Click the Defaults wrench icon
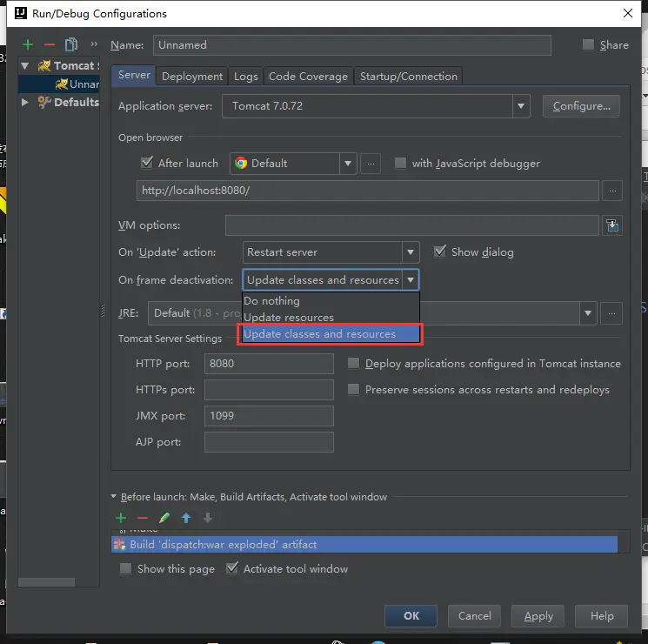The width and height of the screenshot is (648, 644). (x=44, y=102)
